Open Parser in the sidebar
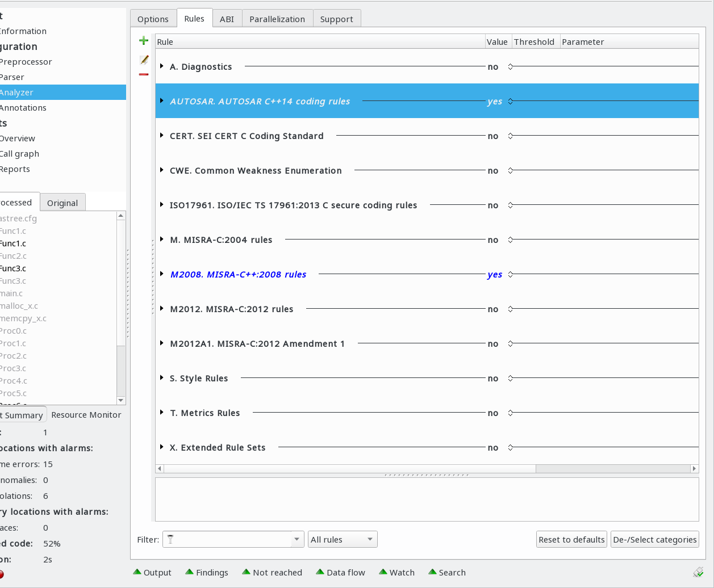 (12, 77)
